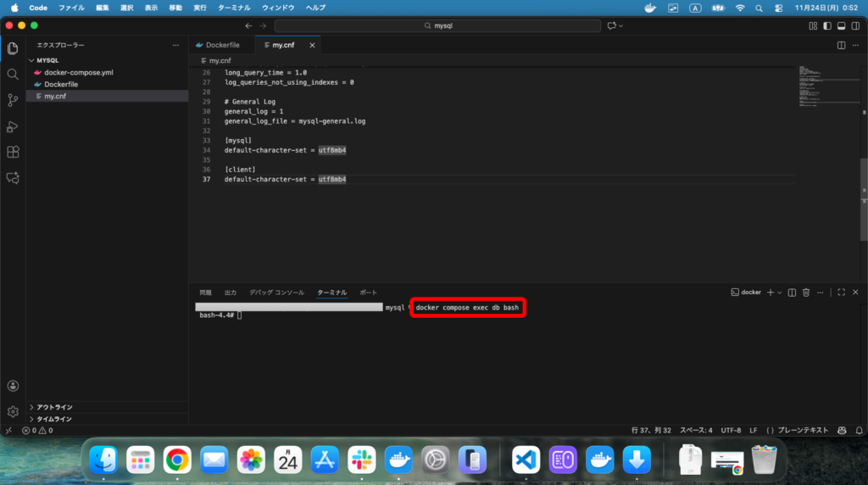Click the UTF-8 encoding in status bar

point(731,430)
